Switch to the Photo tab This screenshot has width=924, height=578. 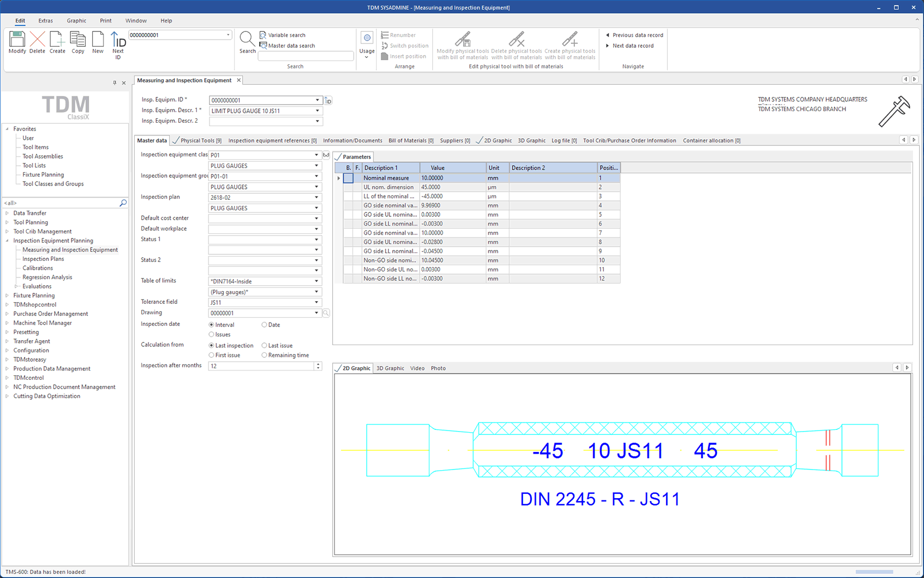point(438,368)
